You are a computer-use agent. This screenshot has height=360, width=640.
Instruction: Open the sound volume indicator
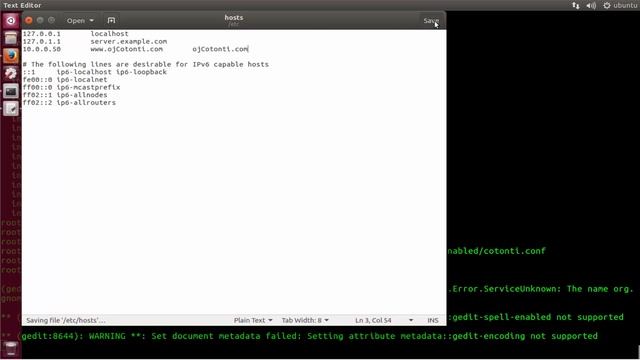pyautogui.click(x=591, y=5)
